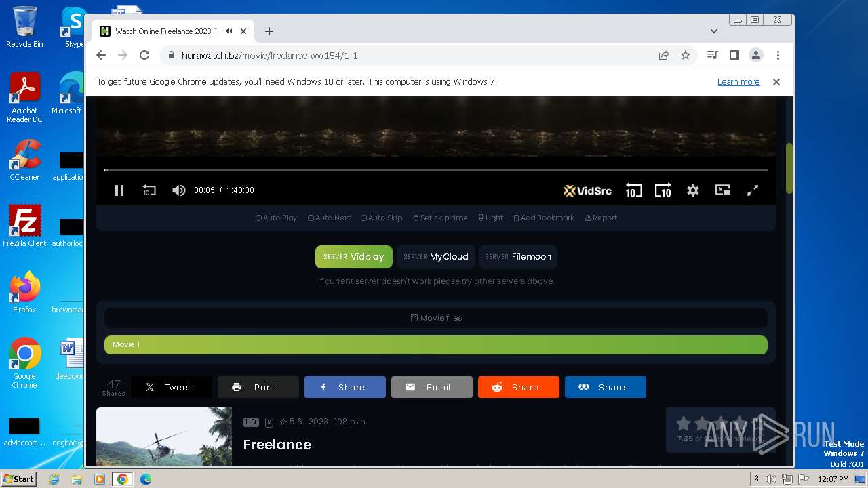Click the Freelance movie poster thumbnail

point(164,436)
